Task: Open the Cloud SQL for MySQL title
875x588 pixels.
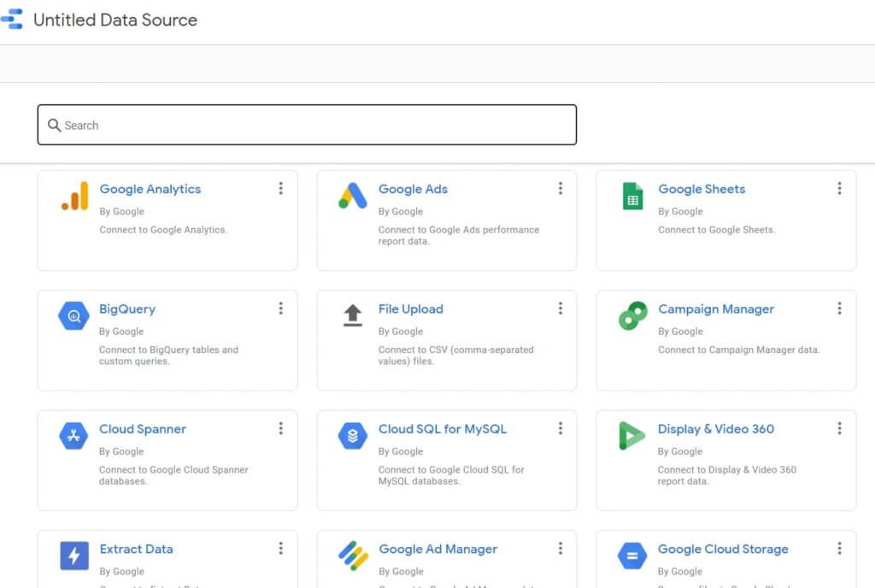Action: [443, 429]
